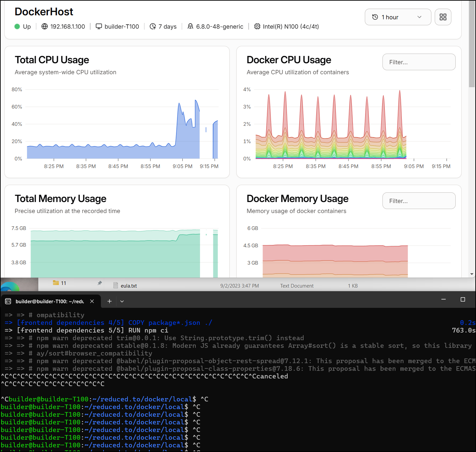Image resolution: width=476 pixels, height=452 pixels.
Task: Focus the Docker Memory Usage filter field
Action: (x=419, y=201)
